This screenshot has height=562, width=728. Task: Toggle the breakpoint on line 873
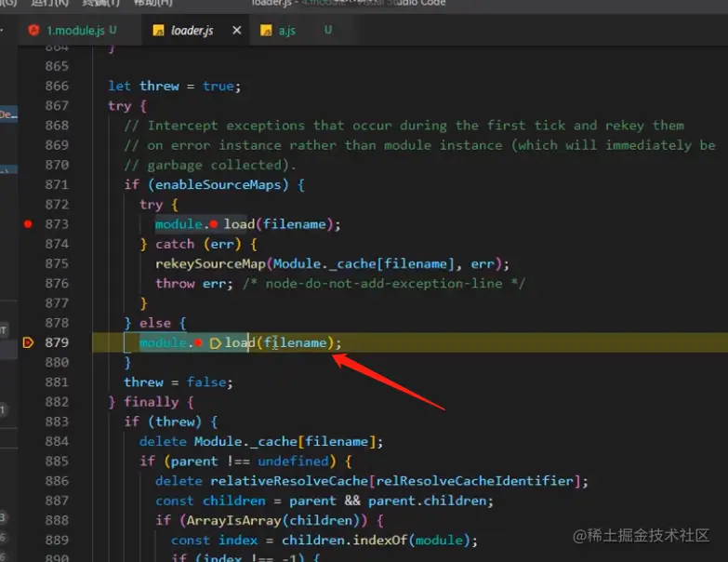pos(28,224)
